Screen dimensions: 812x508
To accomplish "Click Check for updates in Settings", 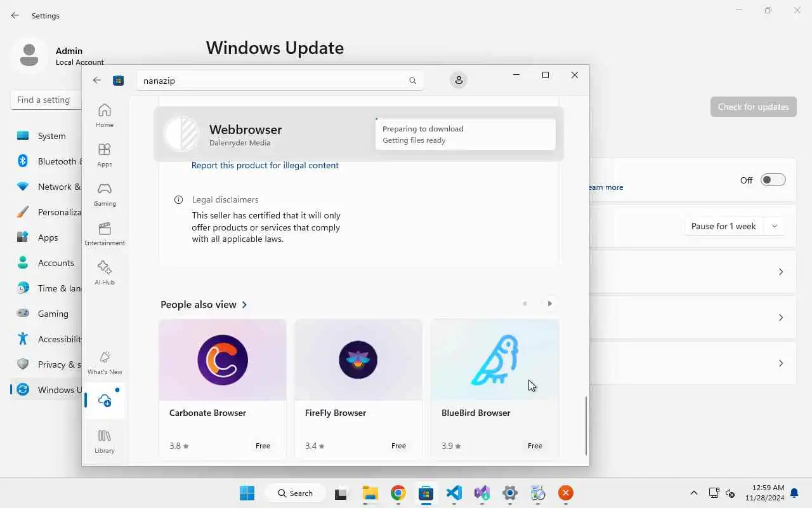I will [754, 107].
